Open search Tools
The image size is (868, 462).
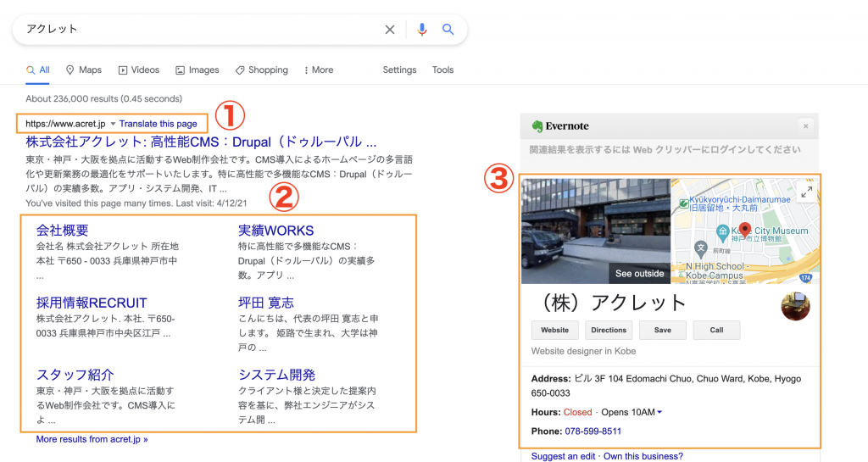point(442,70)
